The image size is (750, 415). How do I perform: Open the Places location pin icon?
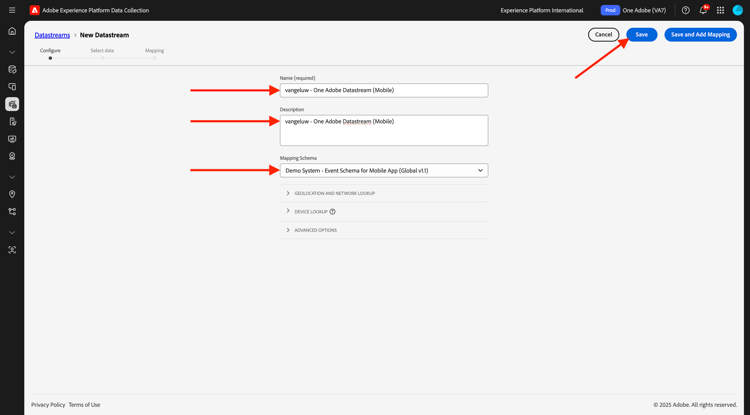tap(12, 194)
